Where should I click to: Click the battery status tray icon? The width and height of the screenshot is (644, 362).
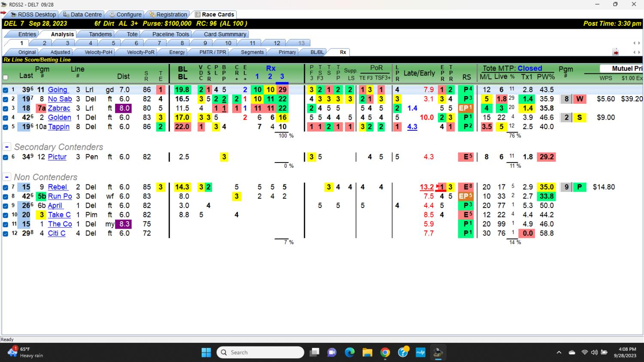point(604,353)
